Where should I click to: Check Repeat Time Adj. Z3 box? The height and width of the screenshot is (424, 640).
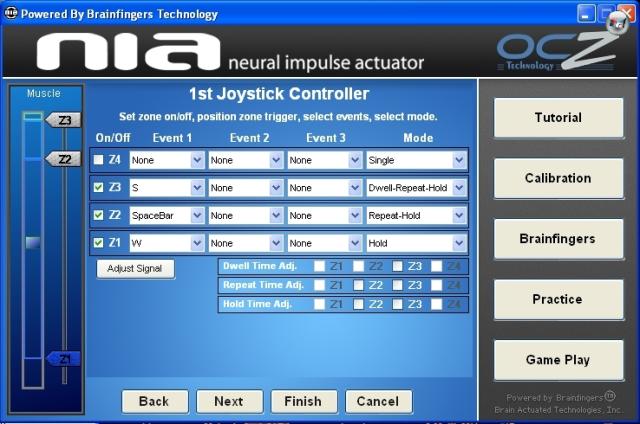397,285
